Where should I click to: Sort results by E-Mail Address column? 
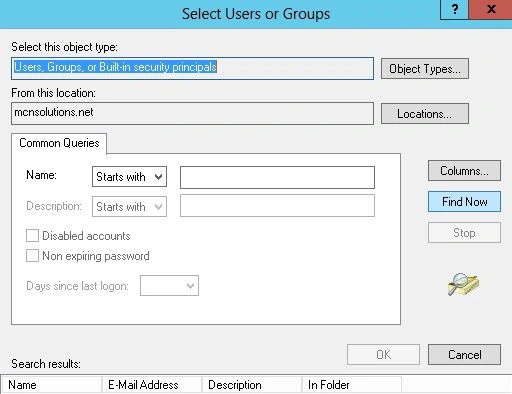[152, 385]
